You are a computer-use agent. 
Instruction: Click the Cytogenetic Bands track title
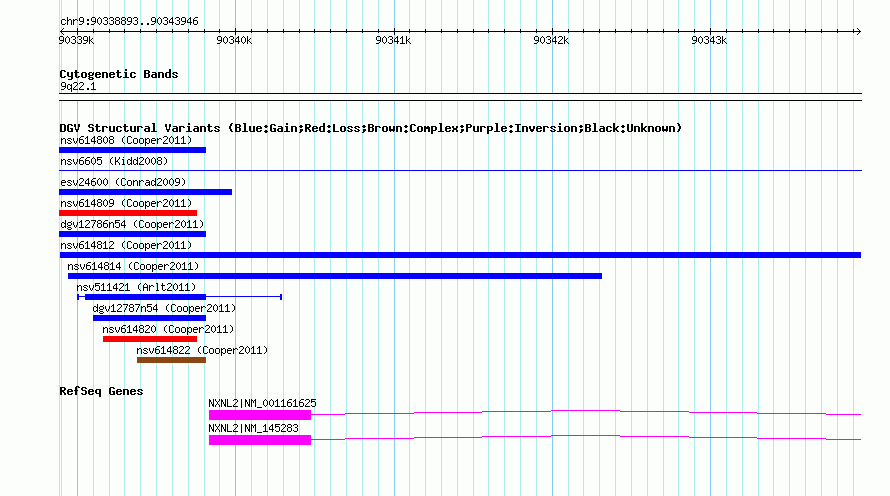[x=119, y=74]
